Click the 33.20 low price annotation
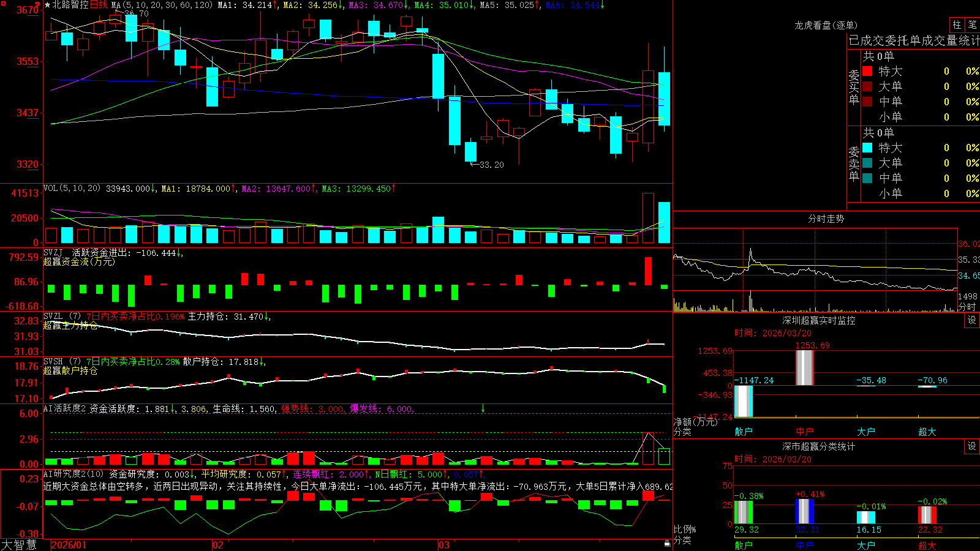 (x=487, y=165)
